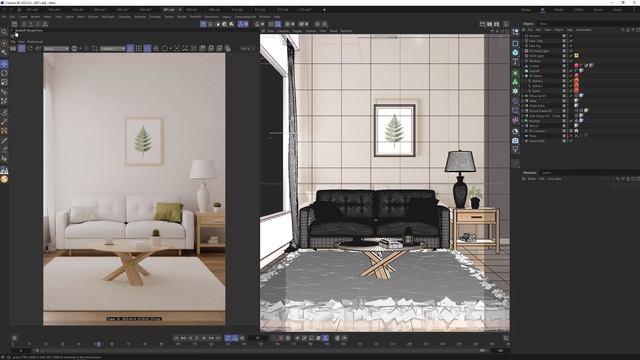Click the first highlighted icon in top center toolbar
This screenshot has width=640, height=360.
click(x=203, y=24)
